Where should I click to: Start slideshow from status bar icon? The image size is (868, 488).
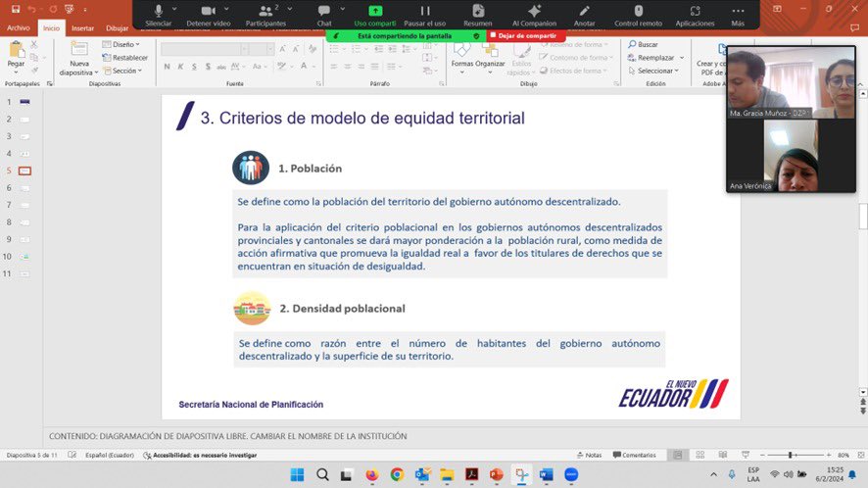click(x=746, y=455)
